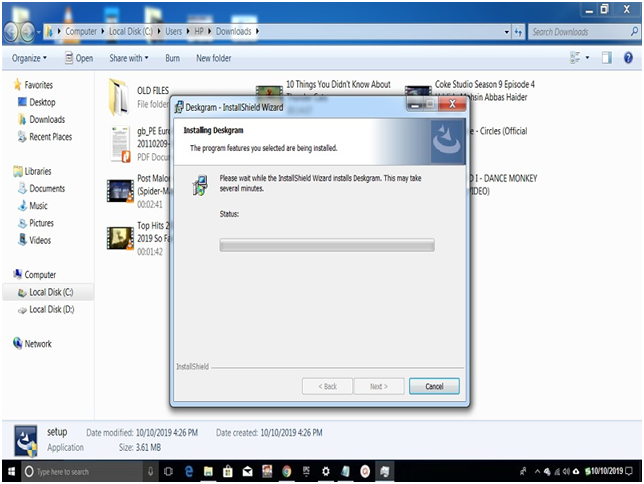The width and height of the screenshot is (644, 484).
Task: Go forward with the Explorer forward arrow
Action: [28, 32]
